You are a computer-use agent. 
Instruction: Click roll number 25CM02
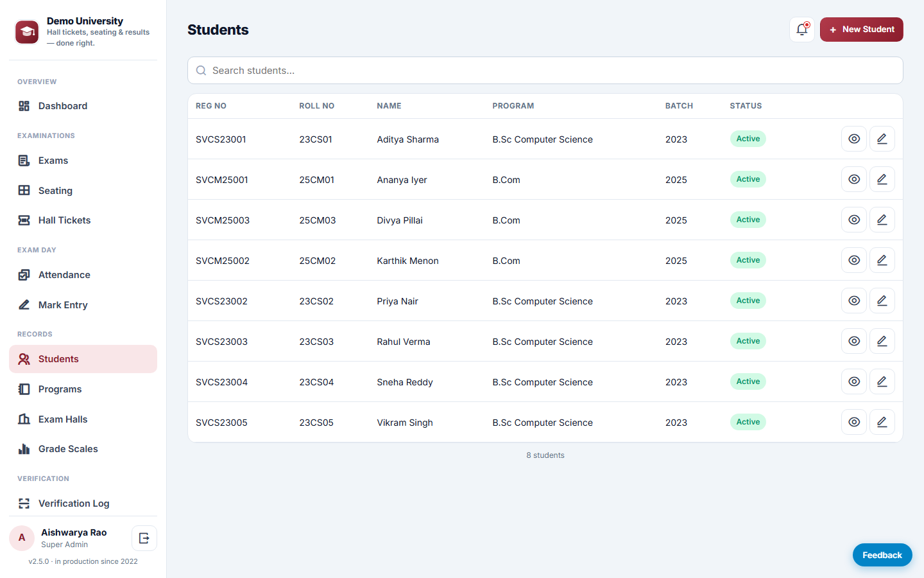(318, 261)
